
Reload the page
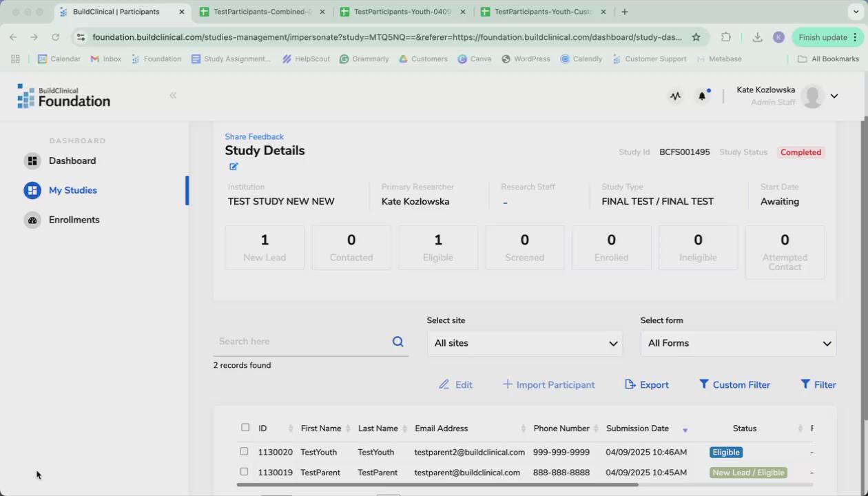tap(56, 37)
